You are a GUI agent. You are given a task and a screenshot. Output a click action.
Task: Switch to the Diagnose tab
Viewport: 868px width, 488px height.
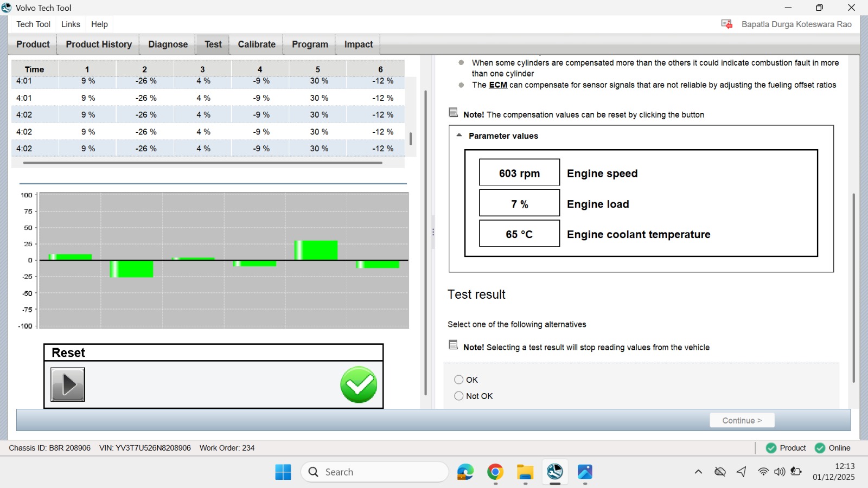168,44
